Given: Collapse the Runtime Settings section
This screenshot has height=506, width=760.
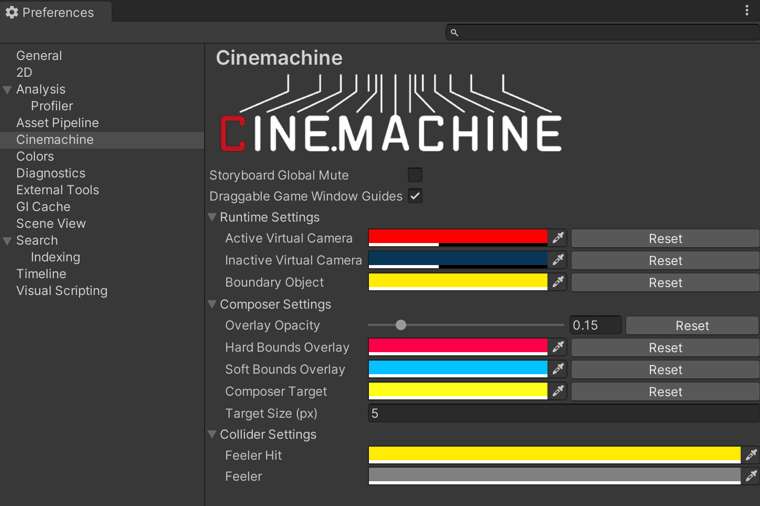Looking at the screenshot, I should pyautogui.click(x=212, y=217).
